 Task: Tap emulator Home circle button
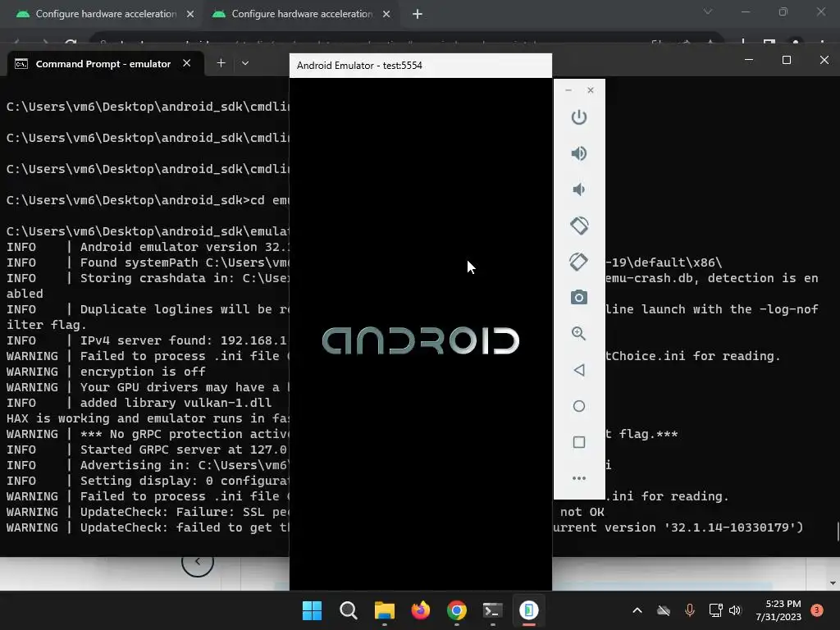coord(578,406)
